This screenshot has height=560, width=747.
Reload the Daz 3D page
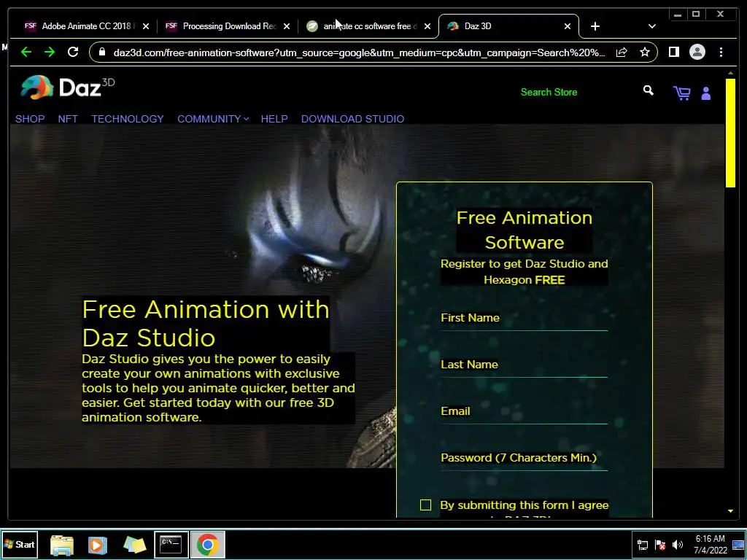73,52
